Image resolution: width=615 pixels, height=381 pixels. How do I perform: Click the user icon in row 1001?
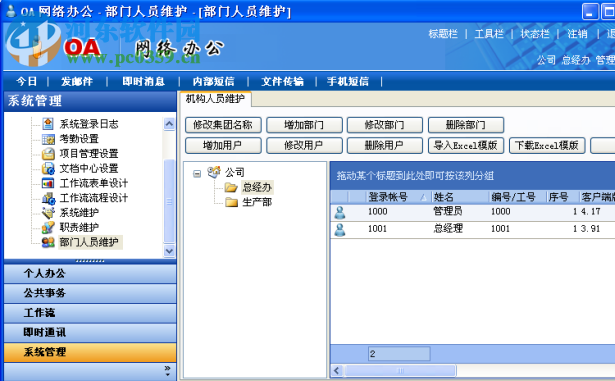pyautogui.click(x=340, y=230)
